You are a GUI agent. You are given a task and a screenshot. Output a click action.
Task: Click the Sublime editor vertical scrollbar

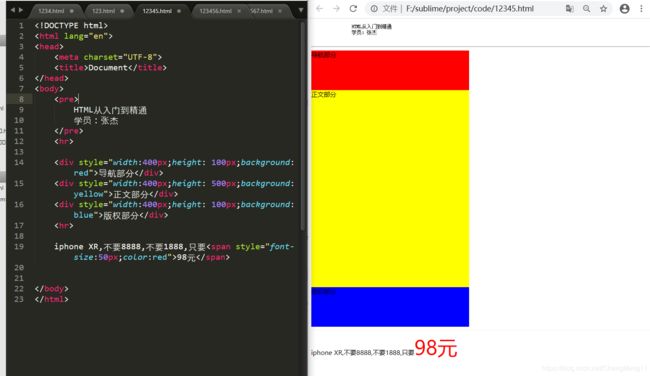(x=303, y=126)
